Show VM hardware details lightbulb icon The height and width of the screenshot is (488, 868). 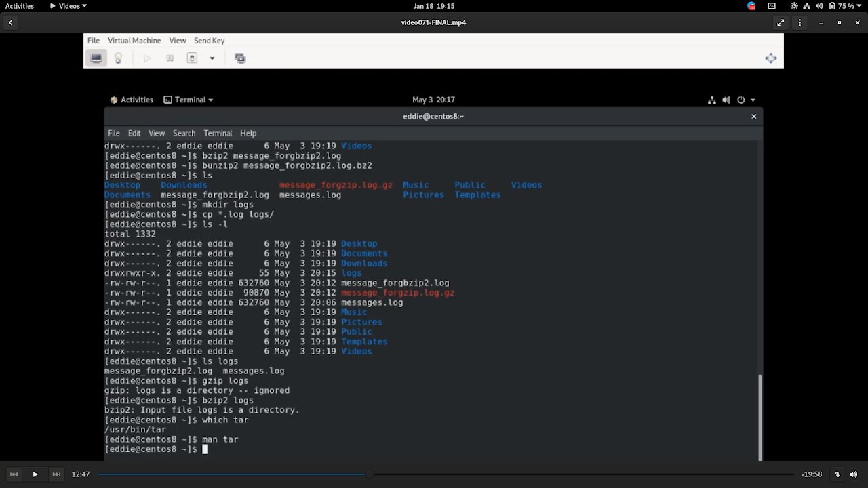118,58
